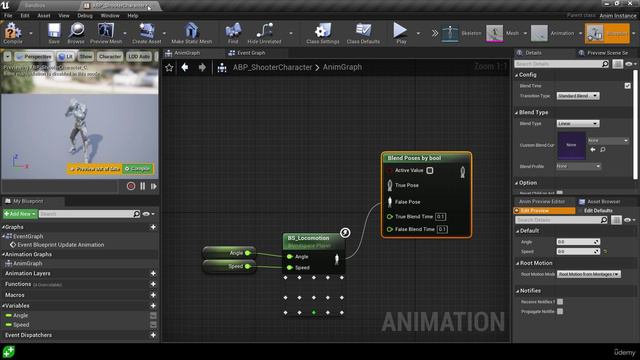The width and height of the screenshot is (640, 360).
Task: Click the Compile toolbar icon
Action: coord(13,32)
